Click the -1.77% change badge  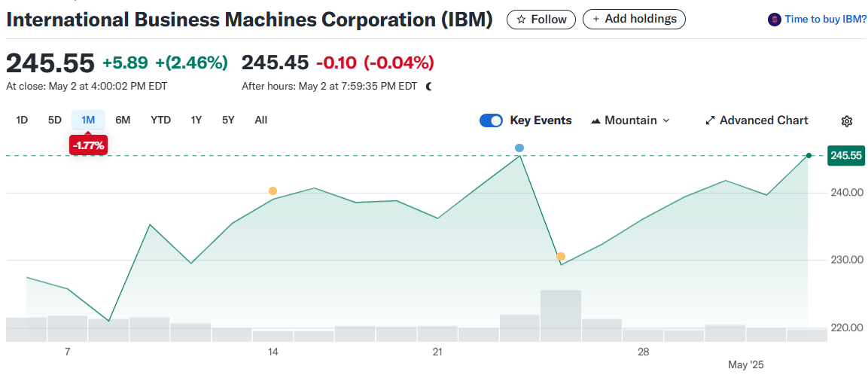[x=88, y=145]
